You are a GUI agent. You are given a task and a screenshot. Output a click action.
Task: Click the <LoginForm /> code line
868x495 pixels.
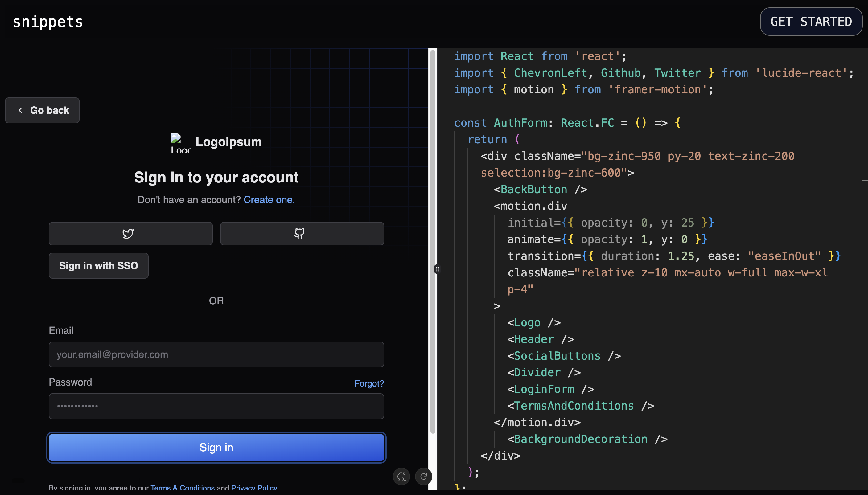pyautogui.click(x=550, y=389)
